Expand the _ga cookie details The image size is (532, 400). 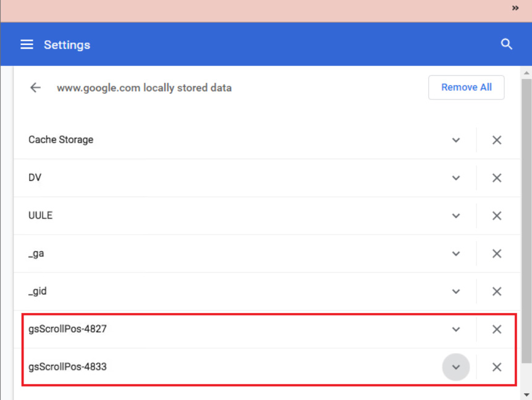tap(456, 253)
